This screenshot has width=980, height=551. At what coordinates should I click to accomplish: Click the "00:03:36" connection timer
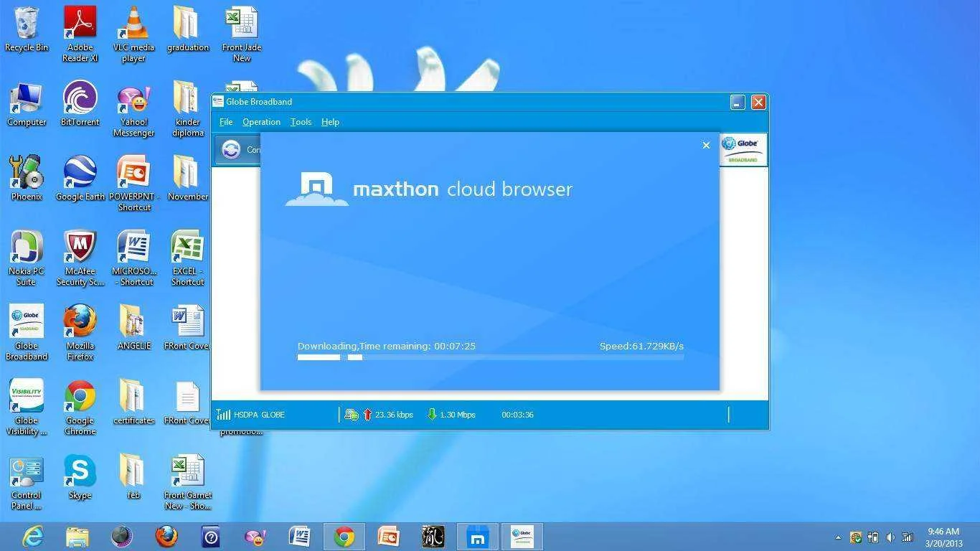(517, 415)
